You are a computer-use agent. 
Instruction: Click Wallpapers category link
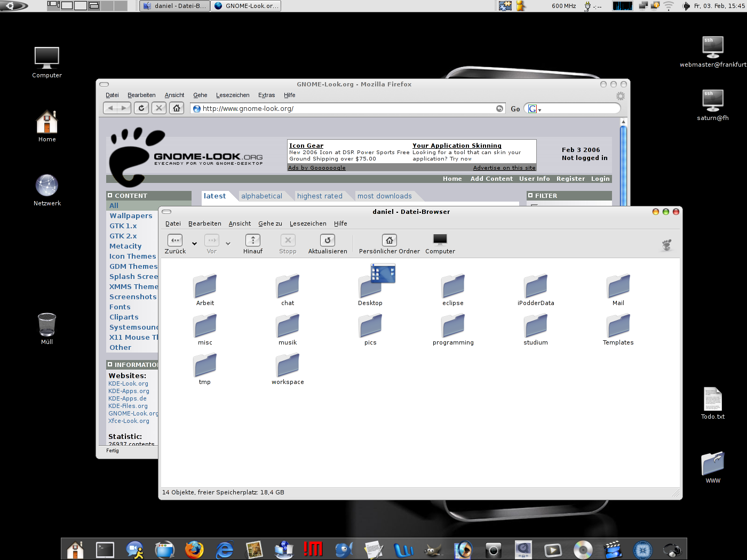pyautogui.click(x=131, y=215)
